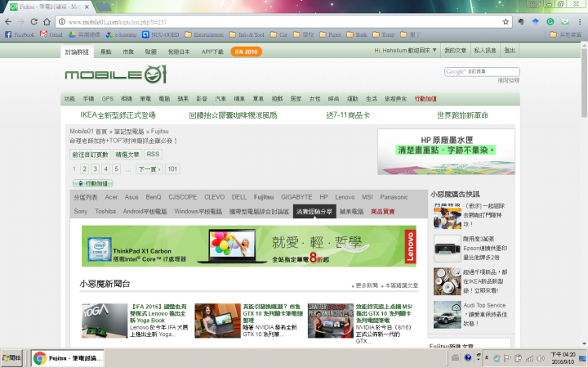
Task: Expand the Bank bookmarks folder
Action: click(x=357, y=34)
